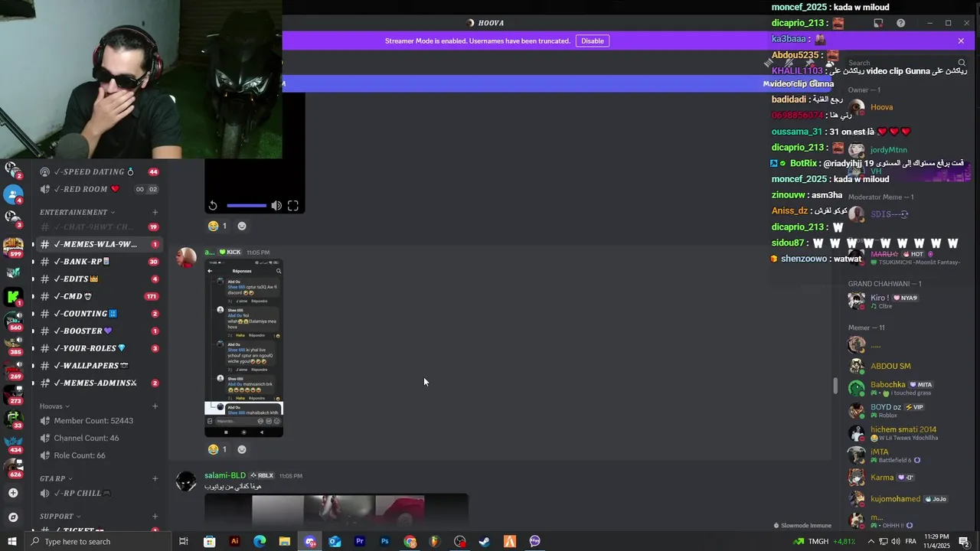Viewport: 980px width, 551px height.
Task: Click the Windows search box
Action: (x=100, y=541)
